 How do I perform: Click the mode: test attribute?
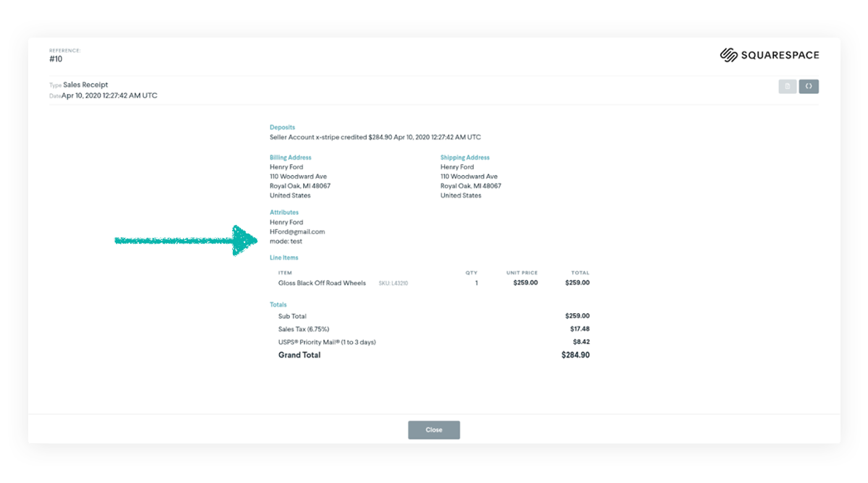286,241
